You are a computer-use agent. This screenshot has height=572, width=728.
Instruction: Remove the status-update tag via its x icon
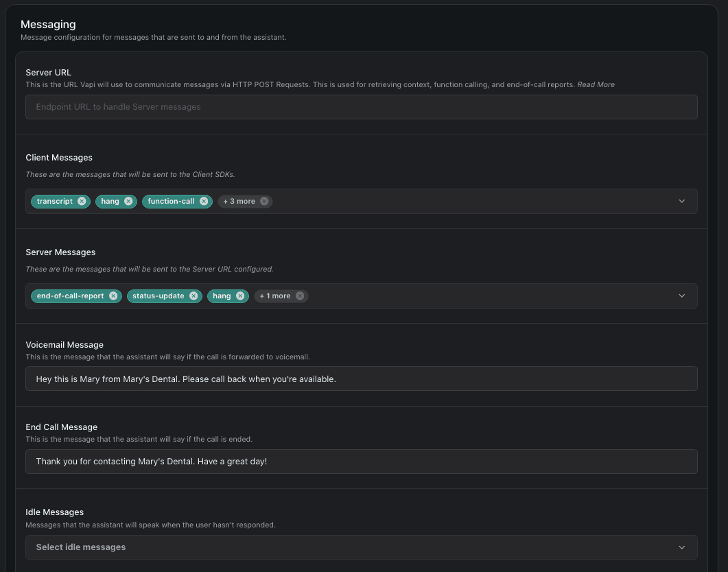coord(193,296)
